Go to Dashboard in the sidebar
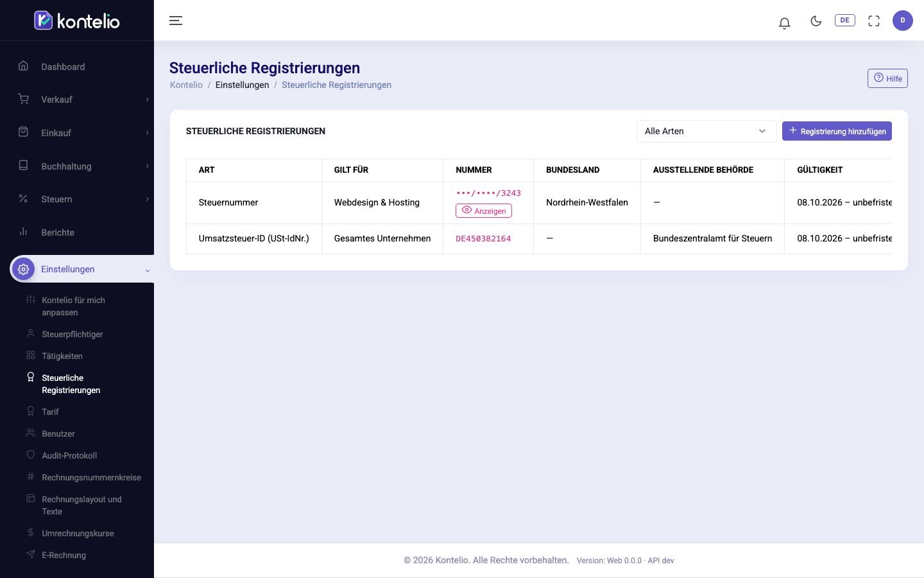 pos(77,67)
